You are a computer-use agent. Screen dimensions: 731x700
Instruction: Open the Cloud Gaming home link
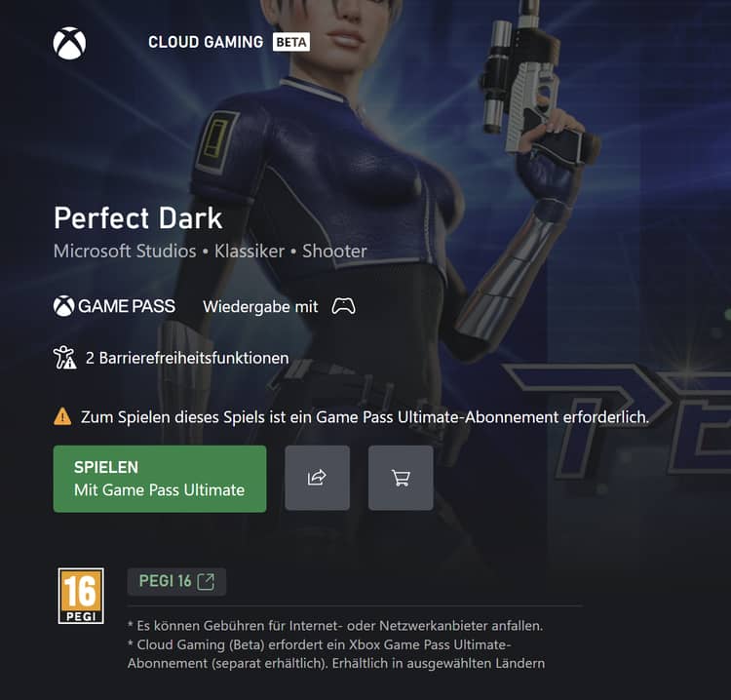(206, 42)
